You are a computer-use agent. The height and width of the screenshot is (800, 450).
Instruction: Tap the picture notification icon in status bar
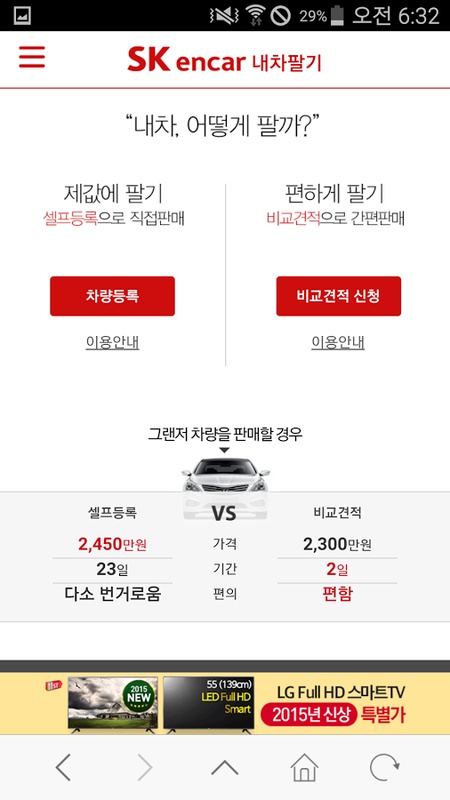coord(22,16)
